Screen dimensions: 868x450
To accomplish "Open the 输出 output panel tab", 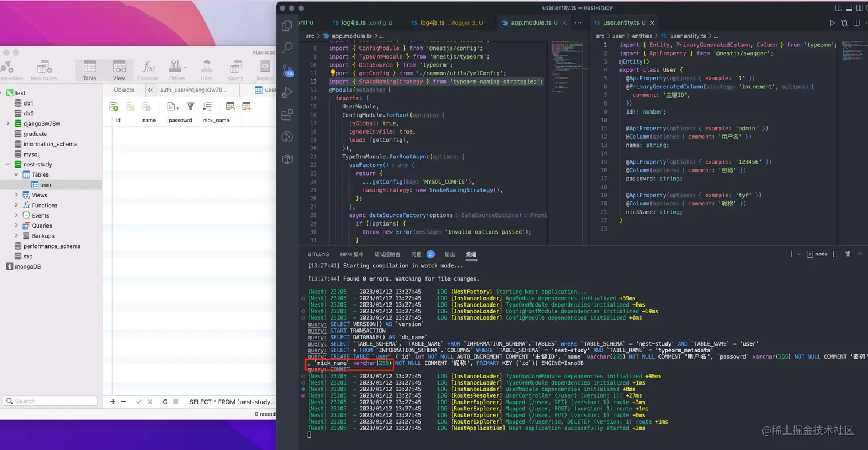I will tap(449, 254).
